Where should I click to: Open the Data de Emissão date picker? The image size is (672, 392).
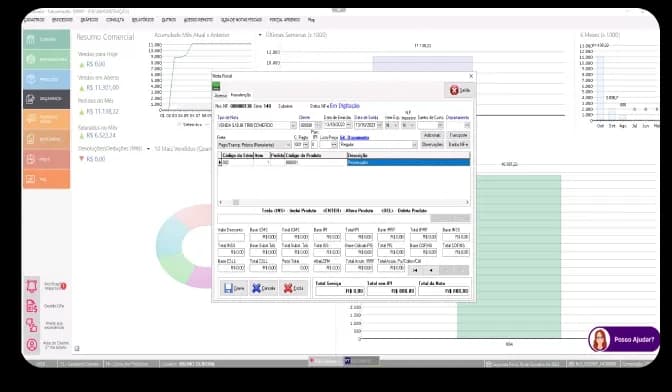click(349, 125)
